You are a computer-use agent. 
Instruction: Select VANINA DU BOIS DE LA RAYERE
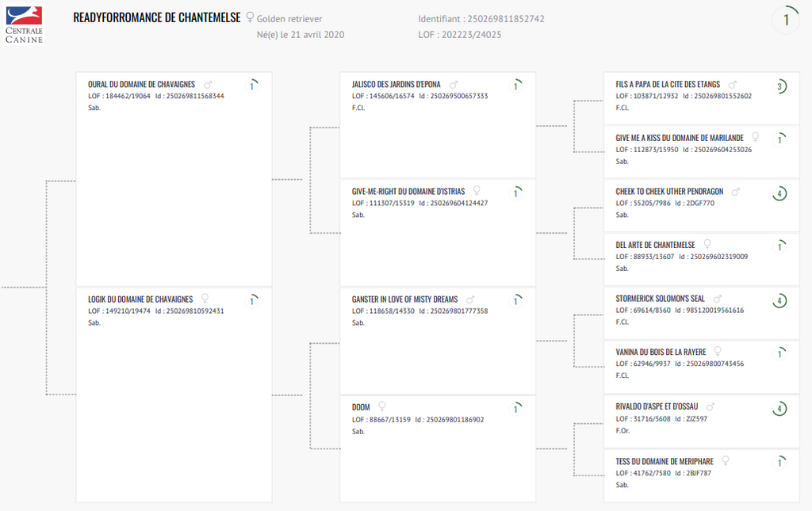click(x=661, y=353)
